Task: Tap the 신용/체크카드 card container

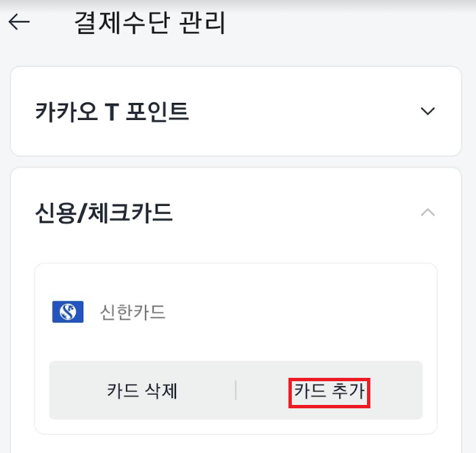Action: coord(236,310)
